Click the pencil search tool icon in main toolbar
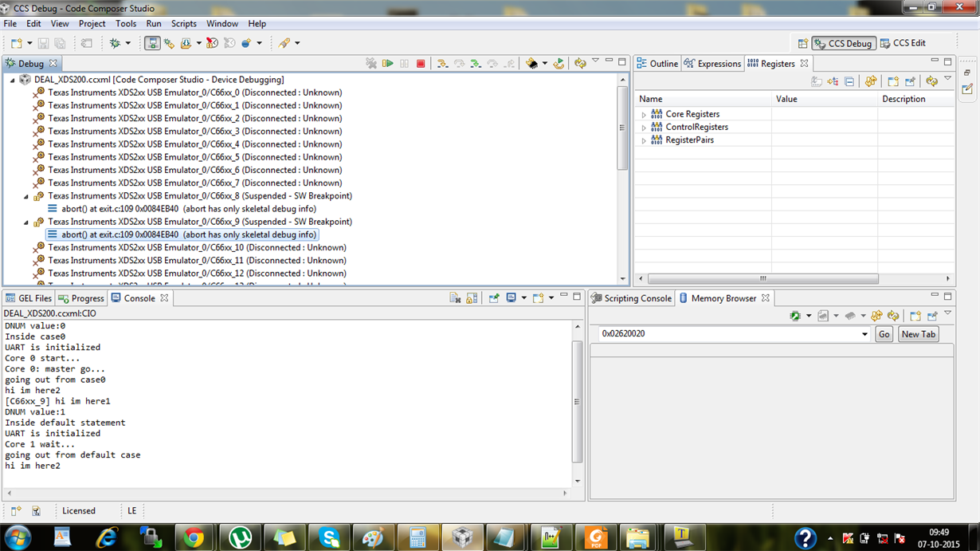This screenshot has height=551, width=980. coord(282,43)
